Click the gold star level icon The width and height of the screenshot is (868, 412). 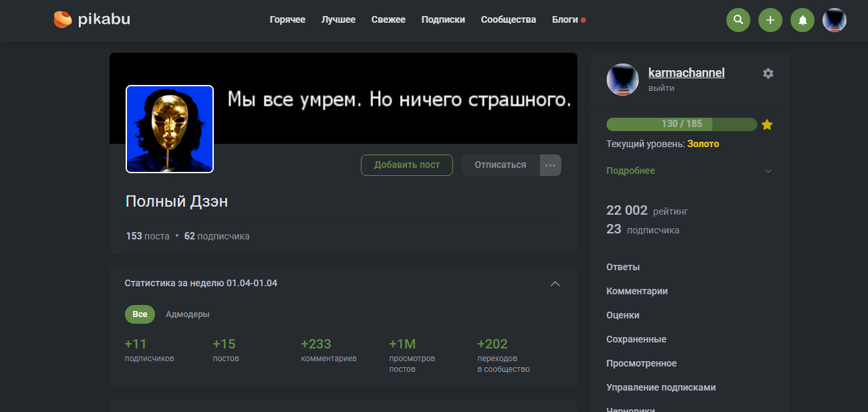point(767,124)
